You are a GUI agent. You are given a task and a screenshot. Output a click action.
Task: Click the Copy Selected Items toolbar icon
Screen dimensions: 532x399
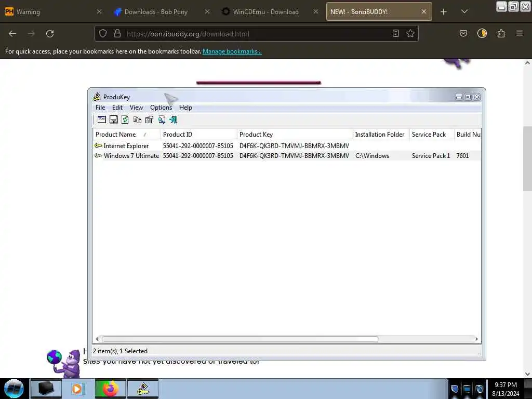137,119
